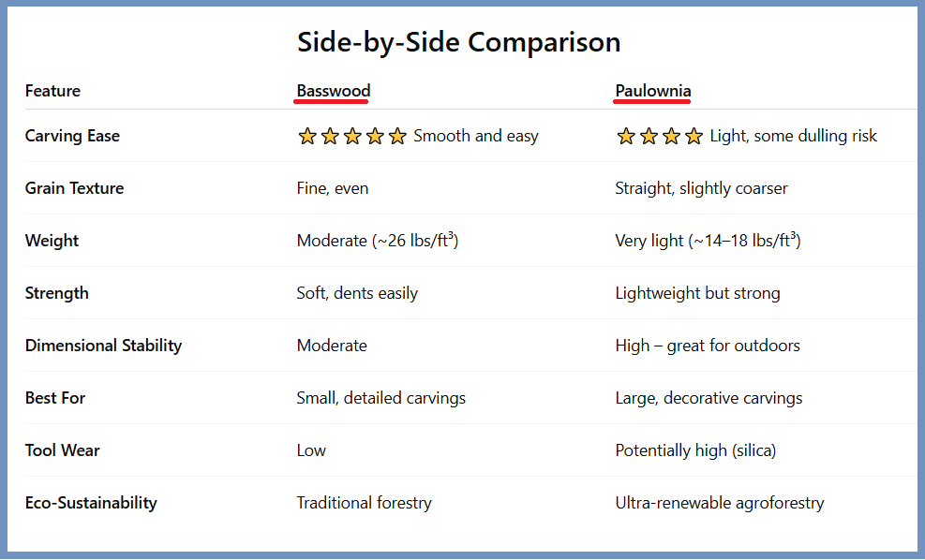Click the second star in Basswood rating

330,137
